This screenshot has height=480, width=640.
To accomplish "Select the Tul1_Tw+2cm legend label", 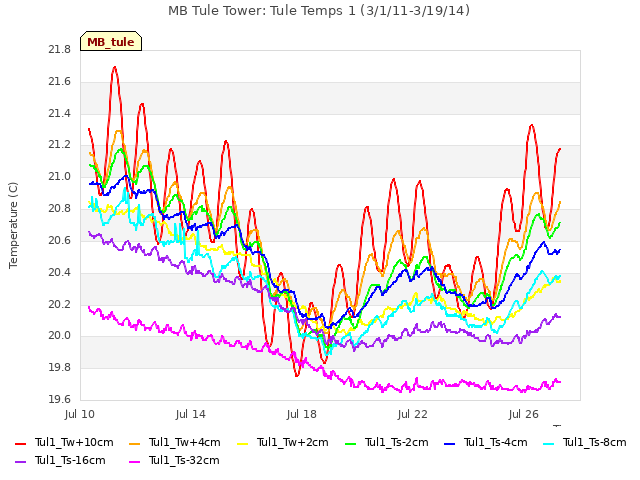I will pos(293,442).
